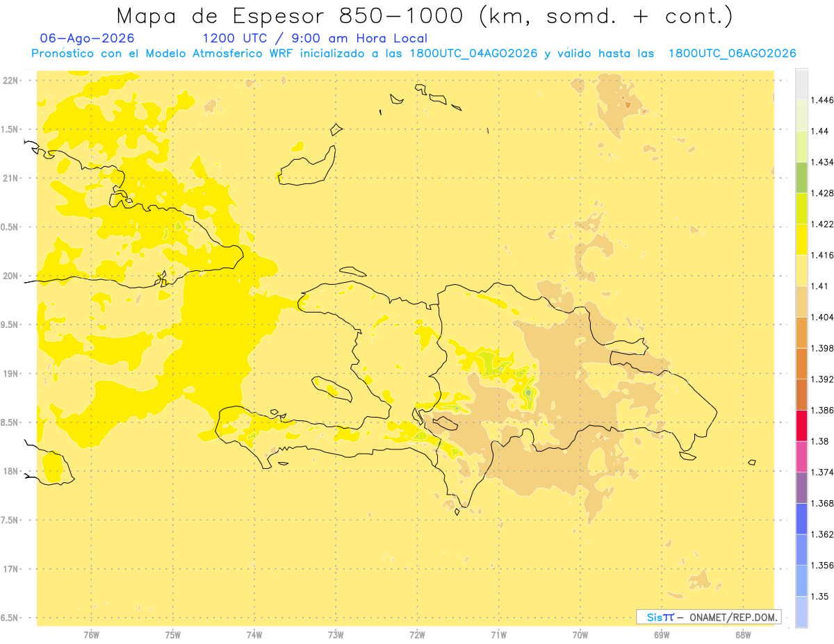
Task: Pick the red band between 1.38 and 1.386
Action: pos(801,426)
